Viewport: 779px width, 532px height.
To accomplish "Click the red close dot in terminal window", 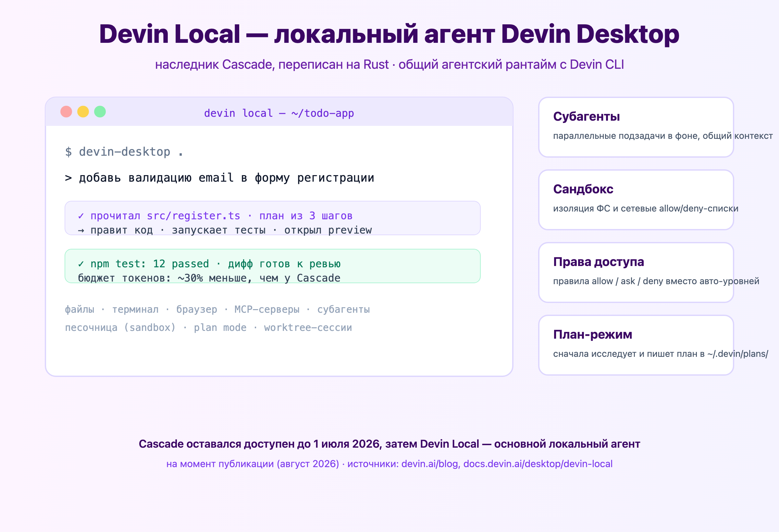I will pos(66,112).
